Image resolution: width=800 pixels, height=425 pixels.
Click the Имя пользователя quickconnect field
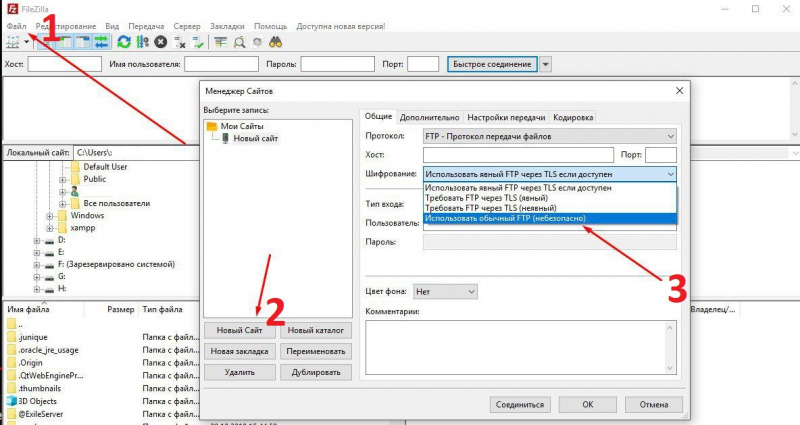click(221, 64)
